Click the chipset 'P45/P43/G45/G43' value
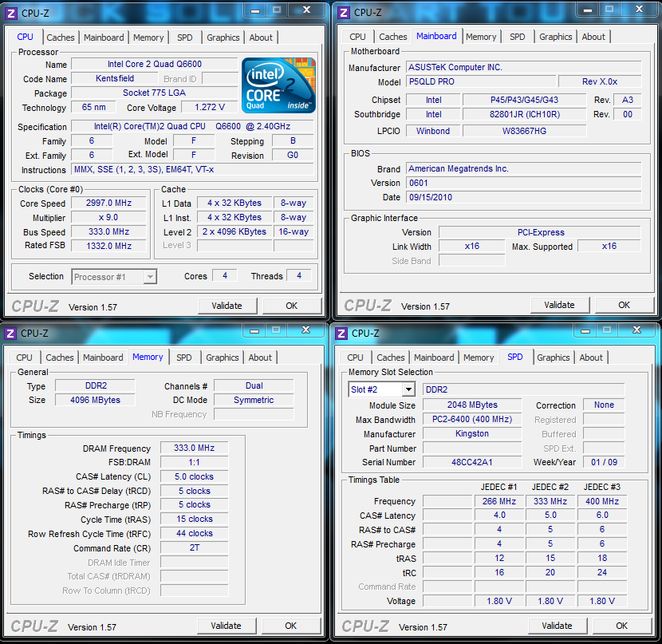 click(524, 100)
